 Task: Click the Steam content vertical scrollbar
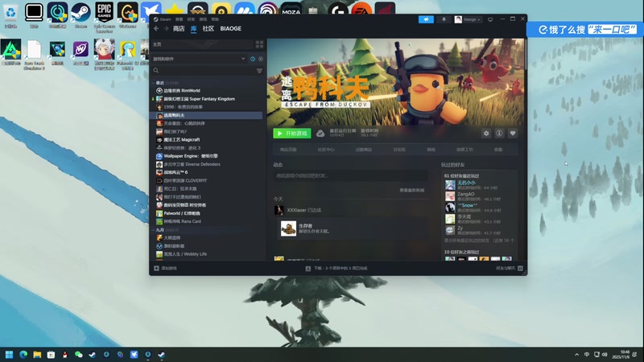526,53
